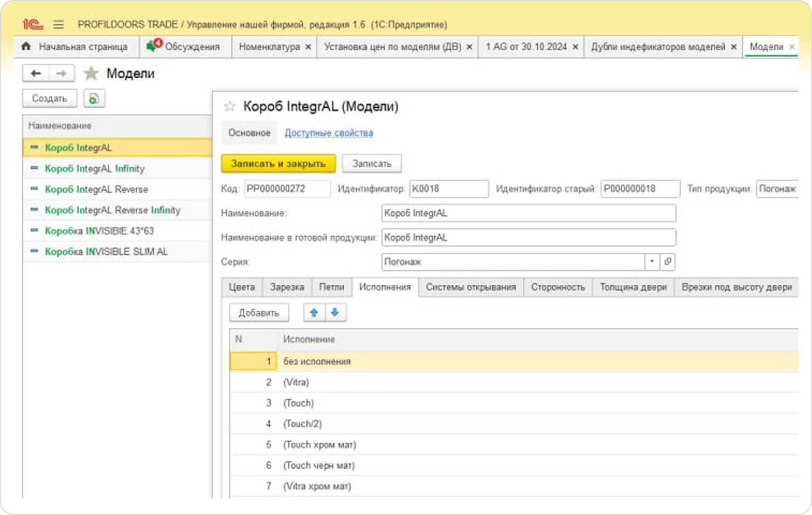Open the 1C main hamburger menu

coord(59,25)
